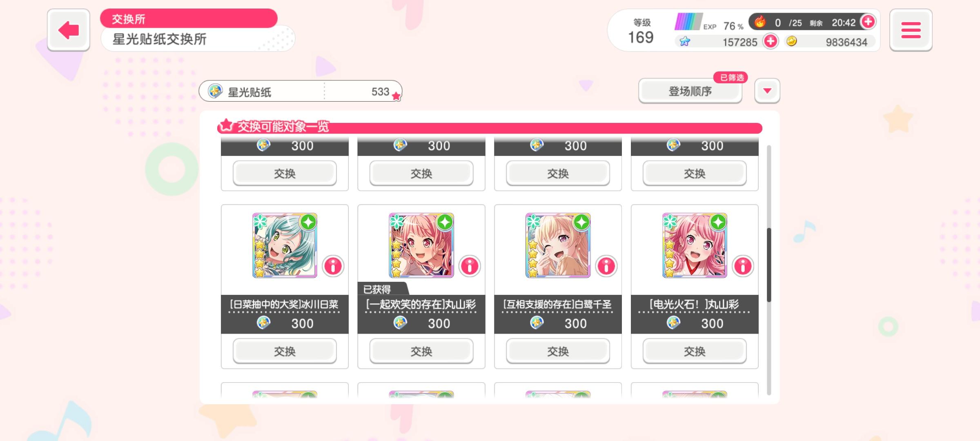Exchange the 电光火石 丸山彩 card

tap(695, 351)
